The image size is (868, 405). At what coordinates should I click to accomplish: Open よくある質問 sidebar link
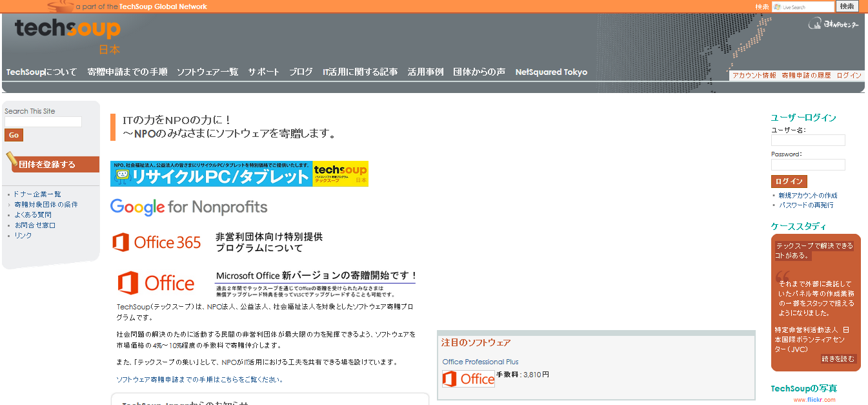[x=33, y=214]
